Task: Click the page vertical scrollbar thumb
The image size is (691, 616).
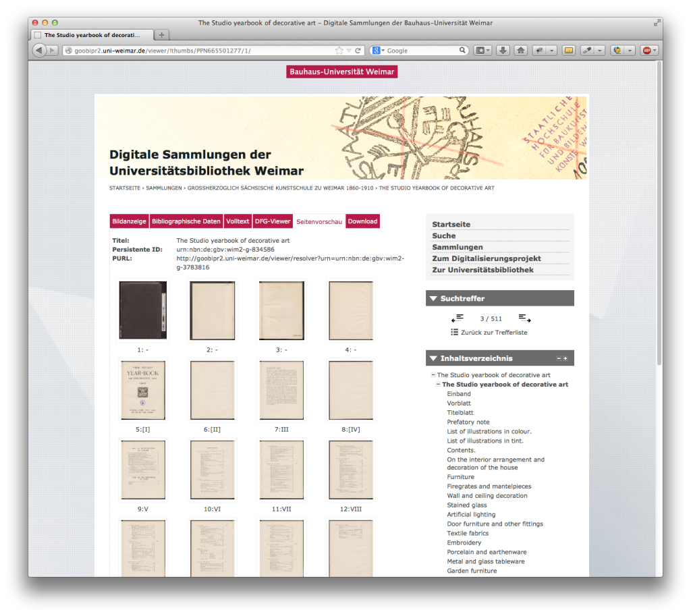Action: point(659,213)
